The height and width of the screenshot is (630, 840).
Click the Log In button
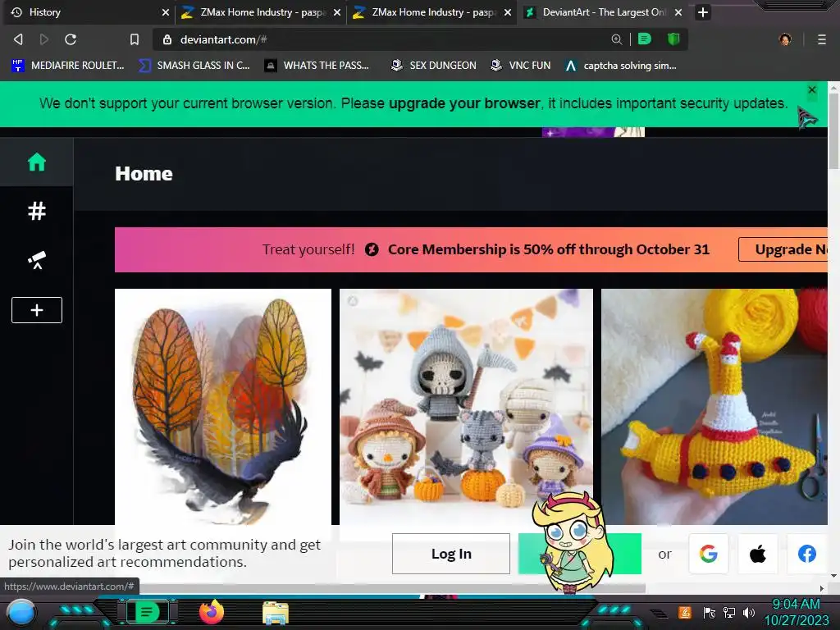point(451,554)
